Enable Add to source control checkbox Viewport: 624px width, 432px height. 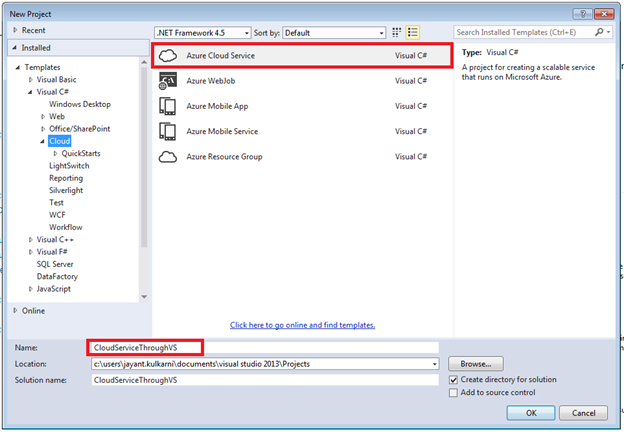453,393
